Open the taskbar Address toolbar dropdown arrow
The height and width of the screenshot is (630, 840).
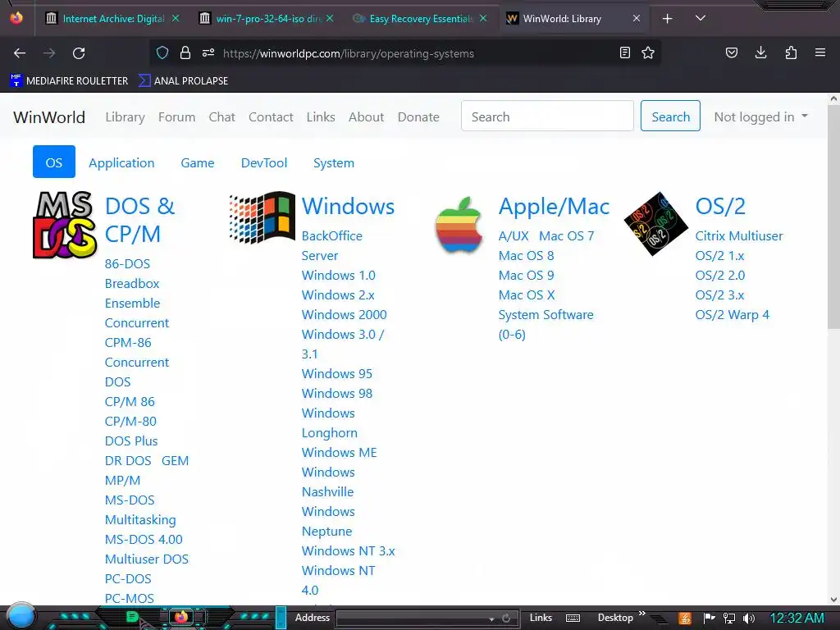[491, 619]
